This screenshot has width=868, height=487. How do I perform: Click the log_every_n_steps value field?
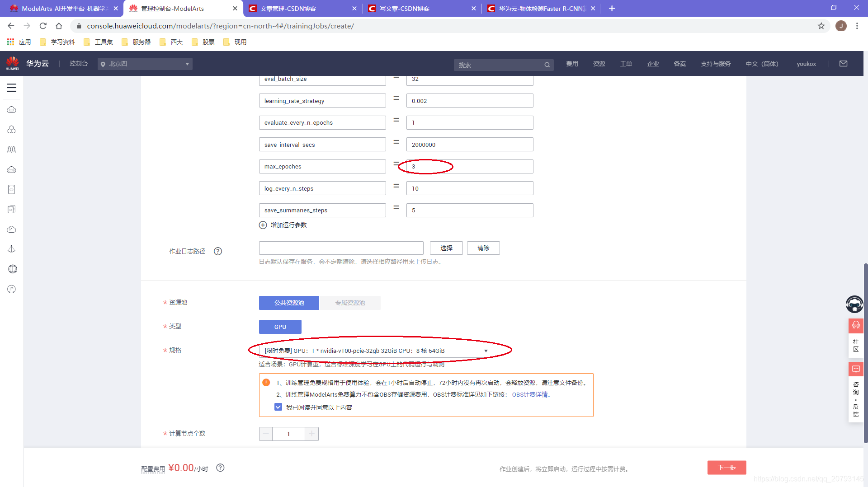tap(470, 188)
